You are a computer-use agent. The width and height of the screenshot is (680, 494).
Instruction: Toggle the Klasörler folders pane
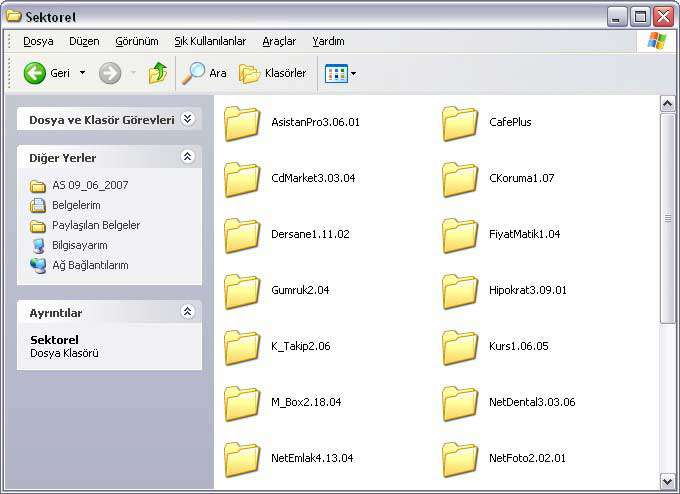point(273,73)
